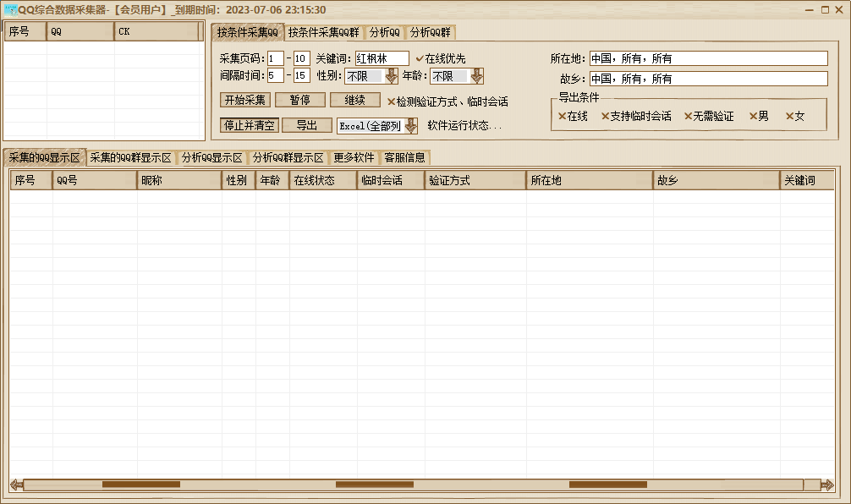Click the 开始采集 button
Screen dimensions: 851x504
(x=245, y=100)
